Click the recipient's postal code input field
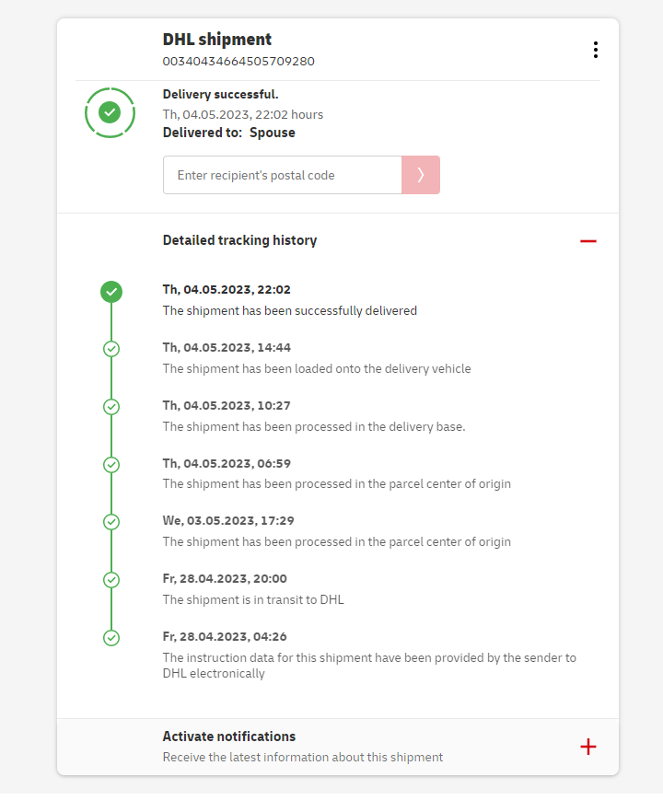 [282, 175]
